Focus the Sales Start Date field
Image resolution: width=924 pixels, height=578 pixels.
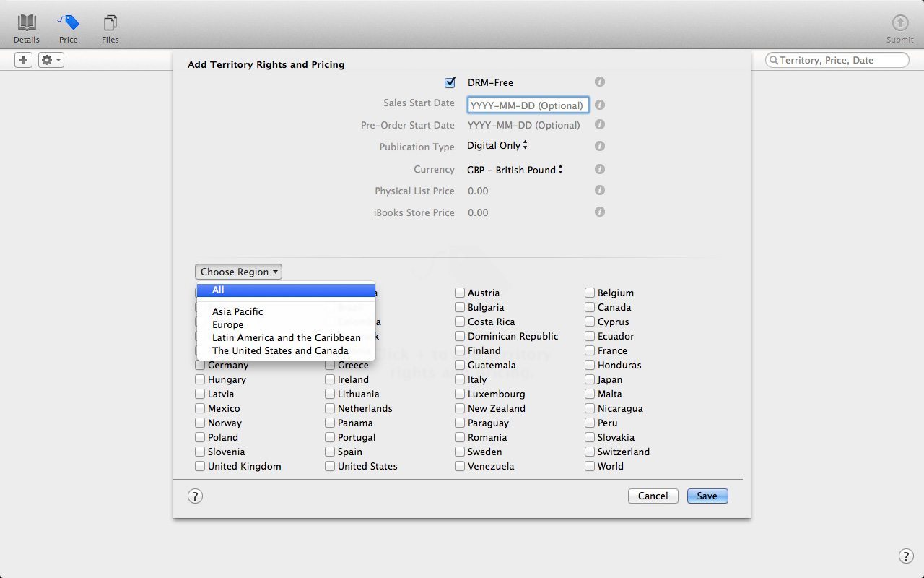click(528, 105)
